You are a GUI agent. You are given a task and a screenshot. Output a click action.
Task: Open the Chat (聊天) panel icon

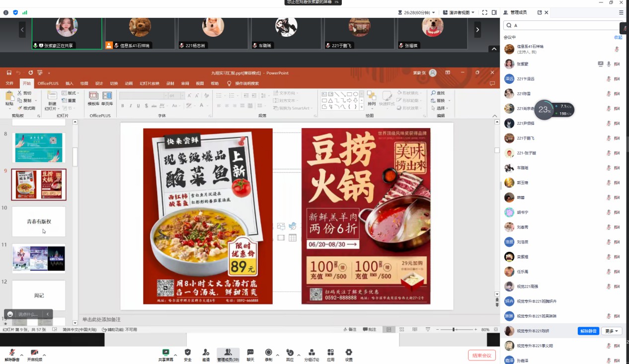(x=250, y=353)
